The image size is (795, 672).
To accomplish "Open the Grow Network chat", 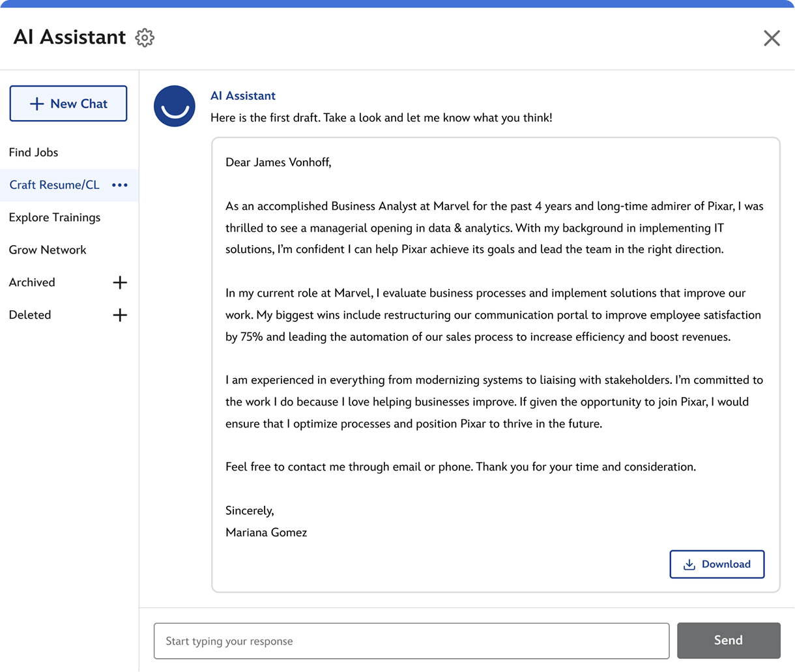I will (48, 250).
